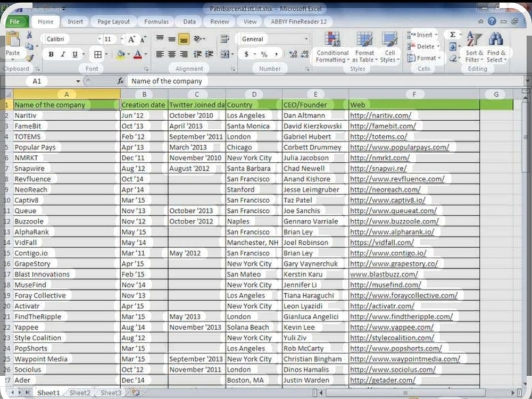Open the font size 11 dropdown

pos(122,39)
